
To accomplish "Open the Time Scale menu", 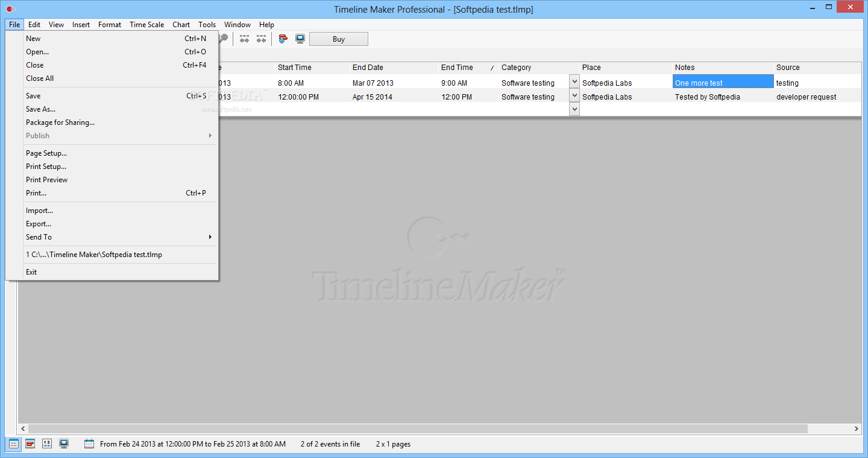I will pos(147,25).
